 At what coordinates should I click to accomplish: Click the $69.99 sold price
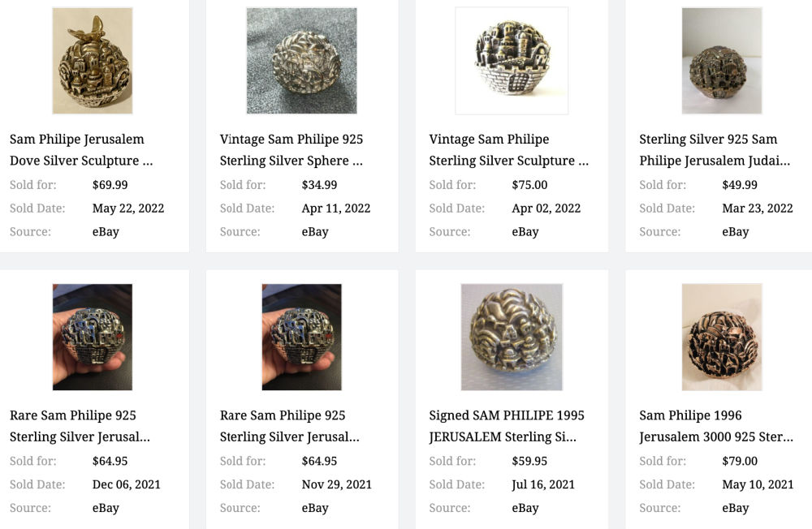click(x=110, y=185)
